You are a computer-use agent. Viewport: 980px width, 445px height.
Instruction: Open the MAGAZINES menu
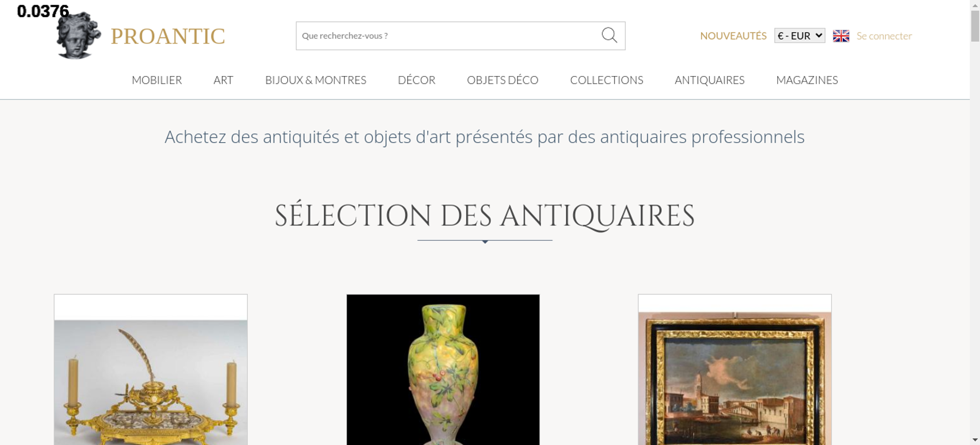click(807, 80)
